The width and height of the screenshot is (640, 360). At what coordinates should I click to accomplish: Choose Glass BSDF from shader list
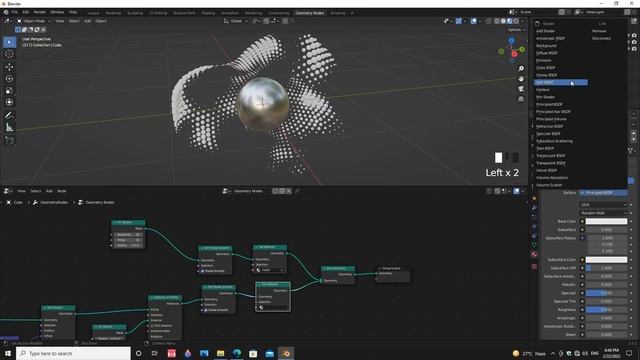coord(546,68)
